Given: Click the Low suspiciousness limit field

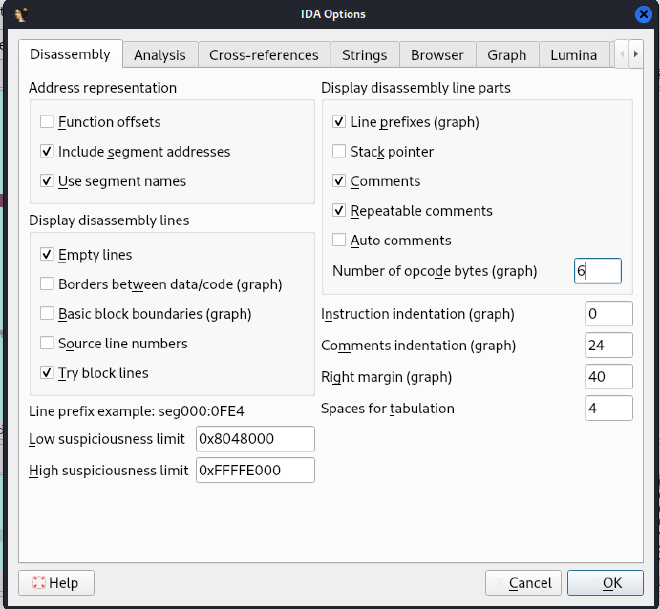Looking at the screenshot, I should pos(255,439).
